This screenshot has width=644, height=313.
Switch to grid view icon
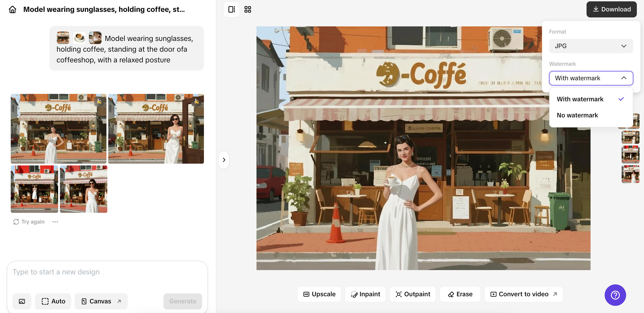coord(248,9)
